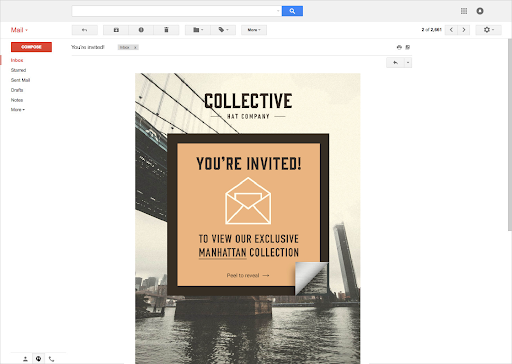Click the open envelope graphic

pyautogui.click(x=248, y=201)
